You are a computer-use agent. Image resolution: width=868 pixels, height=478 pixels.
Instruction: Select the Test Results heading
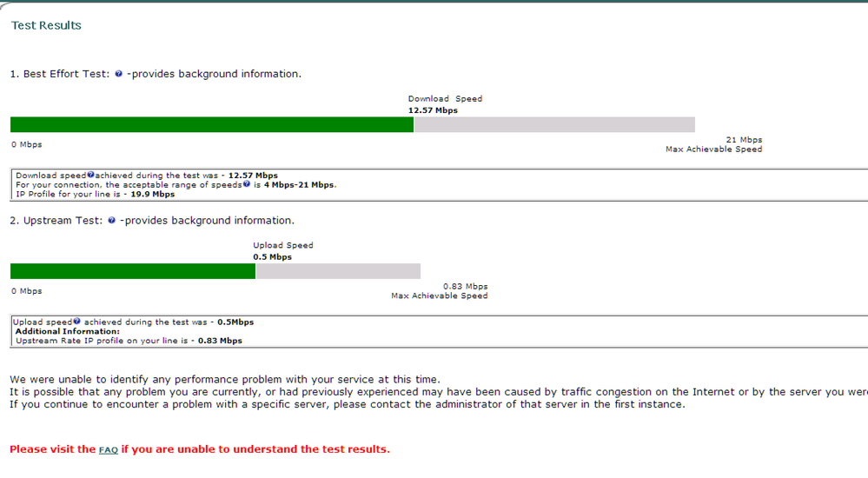pyautogui.click(x=47, y=25)
